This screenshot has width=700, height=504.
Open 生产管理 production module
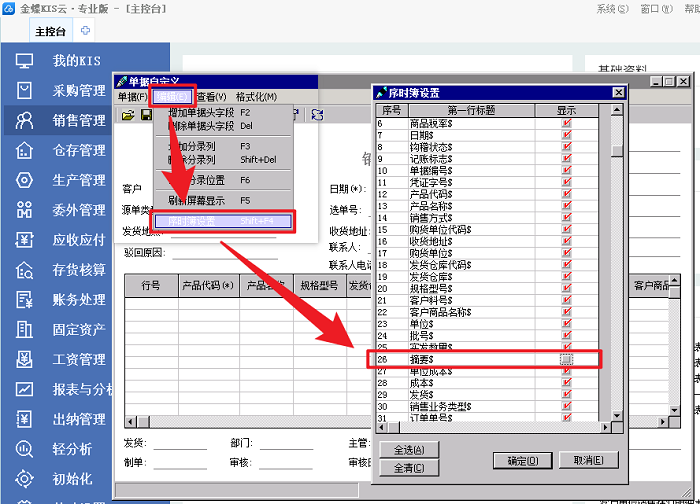(78, 181)
